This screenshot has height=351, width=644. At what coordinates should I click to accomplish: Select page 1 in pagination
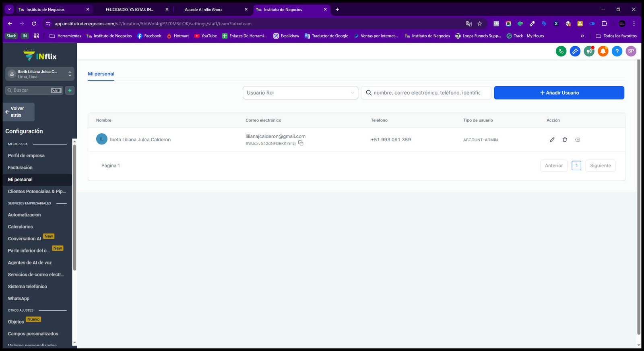(576, 165)
